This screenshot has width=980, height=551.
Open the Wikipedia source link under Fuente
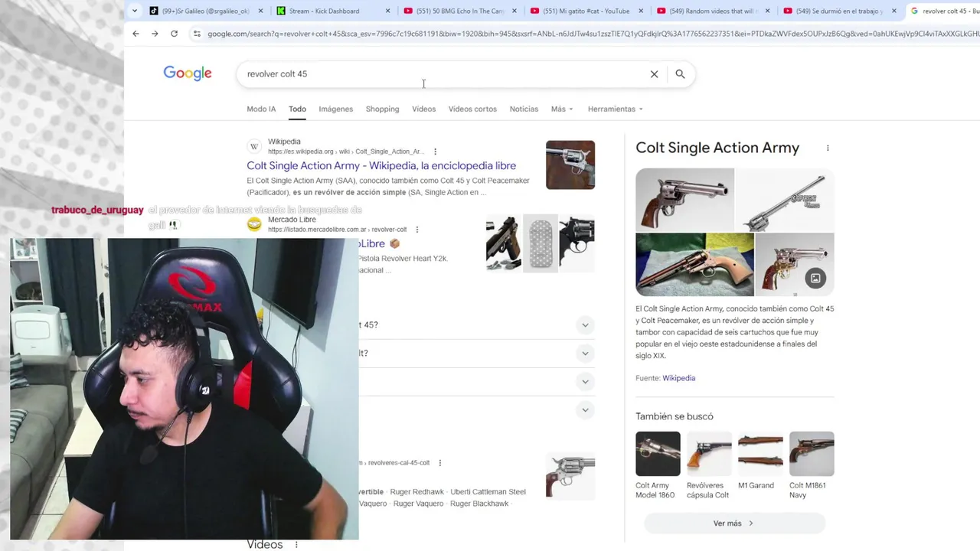coord(678,378)
